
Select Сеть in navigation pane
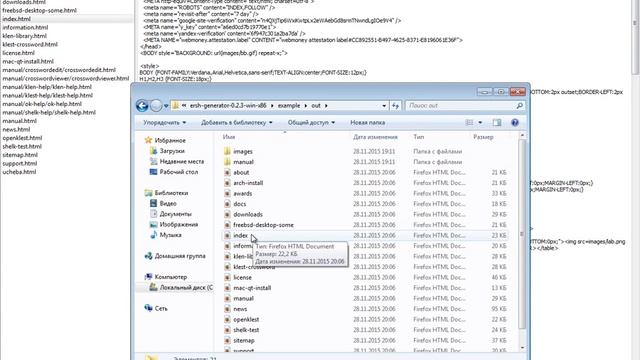pyautogui.click(x=160, y=309)
